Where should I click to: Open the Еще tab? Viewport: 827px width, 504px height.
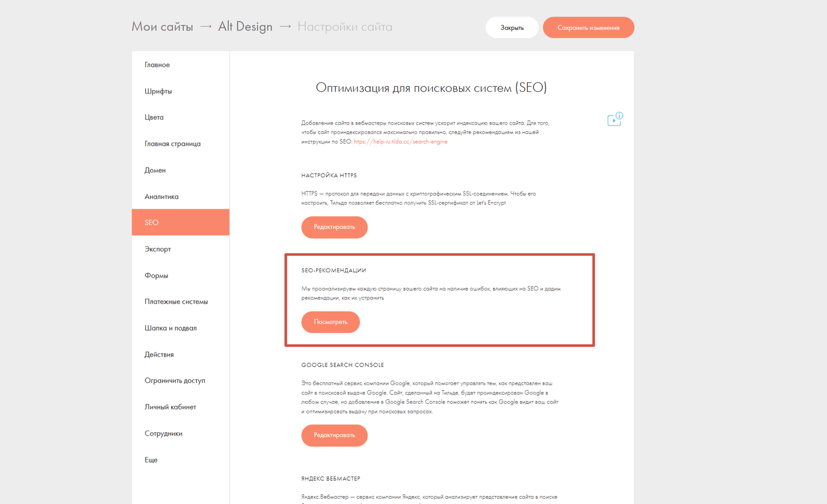pyautogui.click(x=180, y=460)
